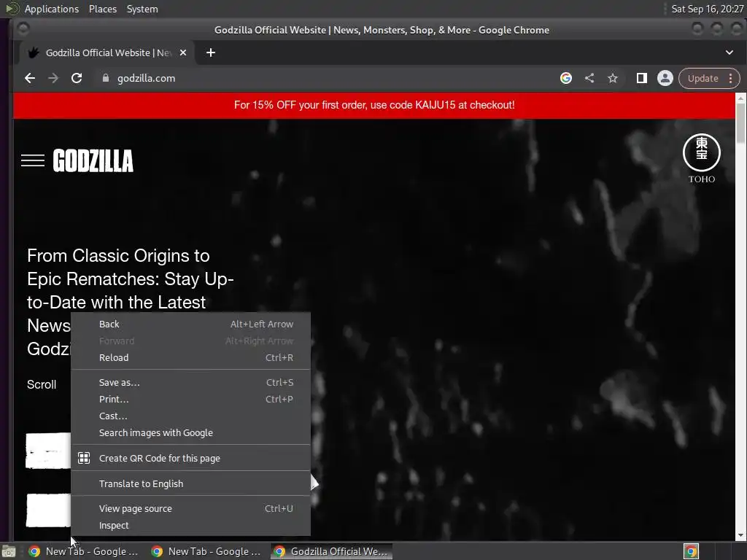The image size is (747, 560).
Task: Click the padlock site info icon
Action: (x=106, y=78)
